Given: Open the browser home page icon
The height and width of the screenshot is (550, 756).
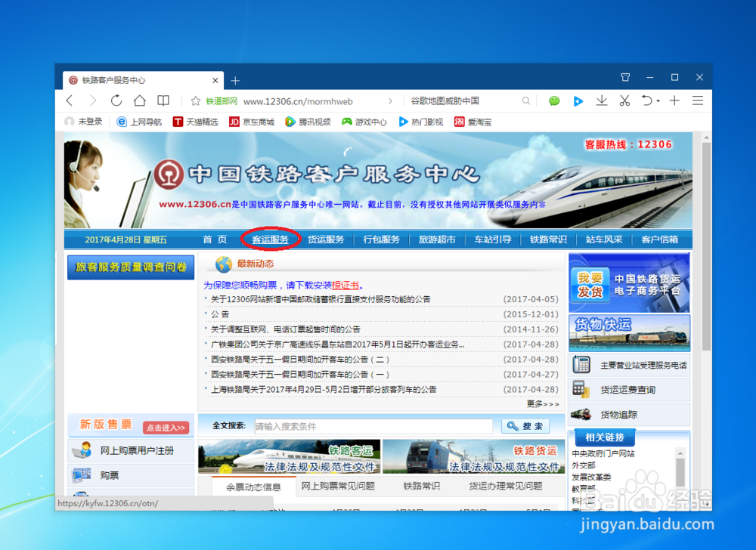Looking at the screenshot, I should (x=140, y=100).
